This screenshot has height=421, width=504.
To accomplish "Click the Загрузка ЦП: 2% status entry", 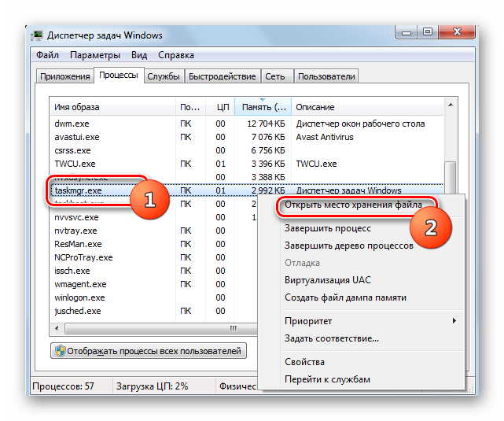I will tap(152, 386).
